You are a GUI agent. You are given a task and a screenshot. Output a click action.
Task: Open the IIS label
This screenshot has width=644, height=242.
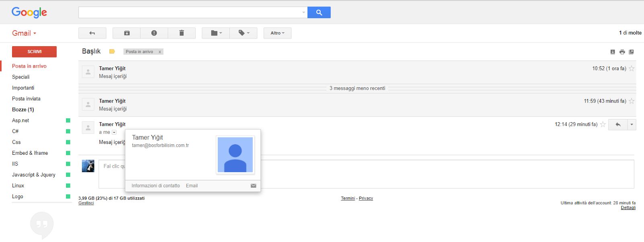tap(15, 164)
